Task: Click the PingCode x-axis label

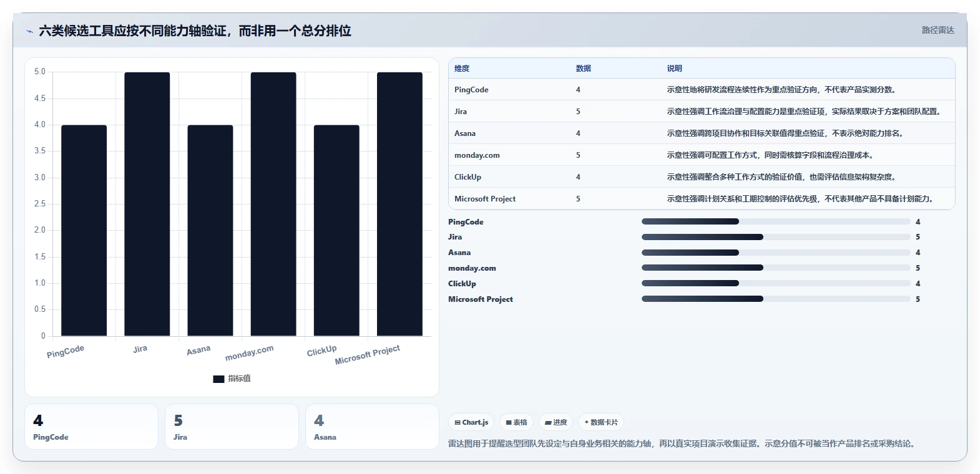Action: [x=66, y=352]
